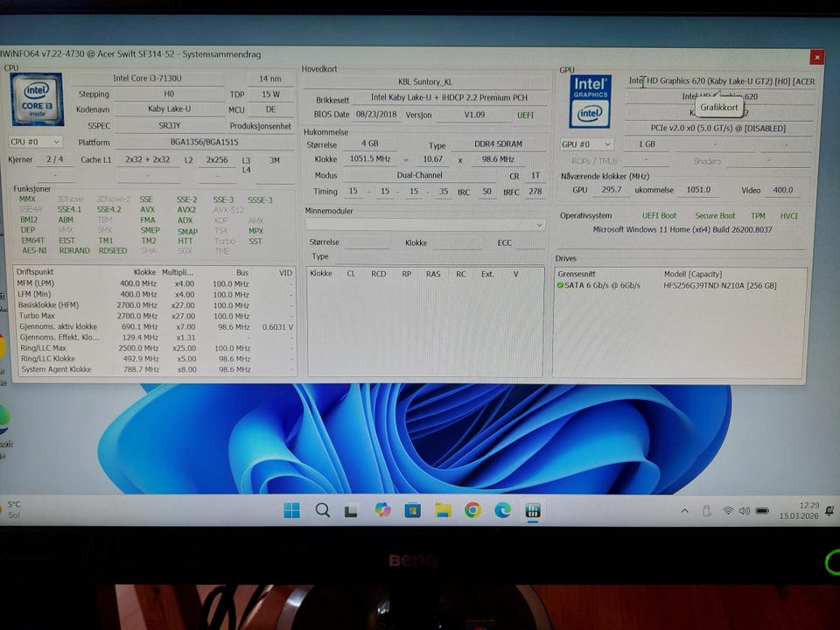
Task: Click the Driftspunkt column header
Action: pyautogui.click(x=35, y=272)
